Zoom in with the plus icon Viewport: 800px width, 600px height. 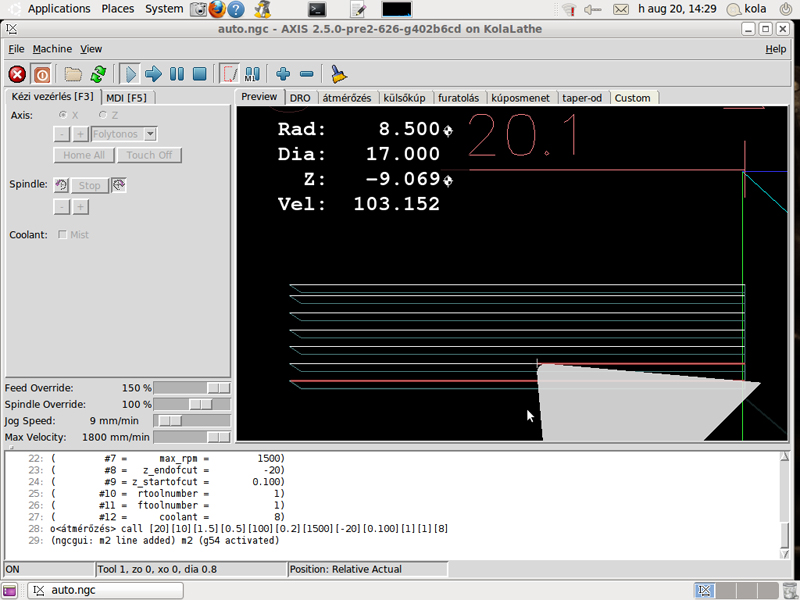[283, 74]
